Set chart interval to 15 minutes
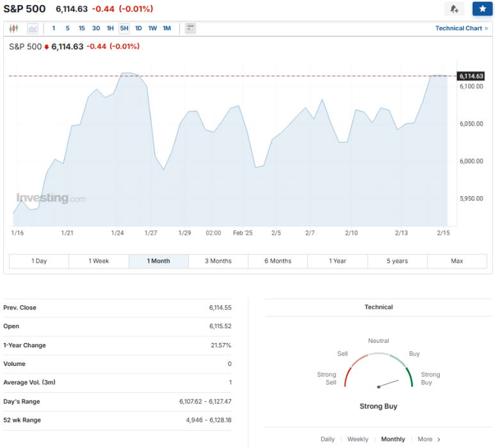The image size is (495, 448). 82,28
